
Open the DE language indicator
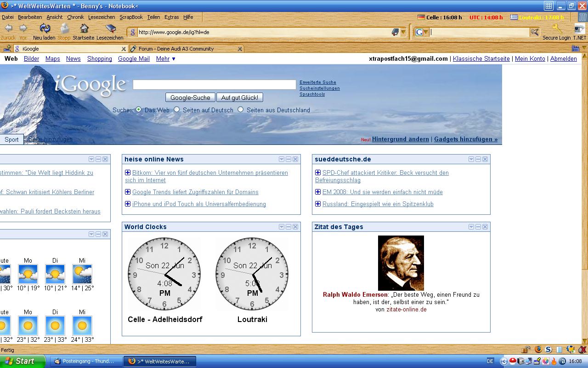click(x=490, y=362)
